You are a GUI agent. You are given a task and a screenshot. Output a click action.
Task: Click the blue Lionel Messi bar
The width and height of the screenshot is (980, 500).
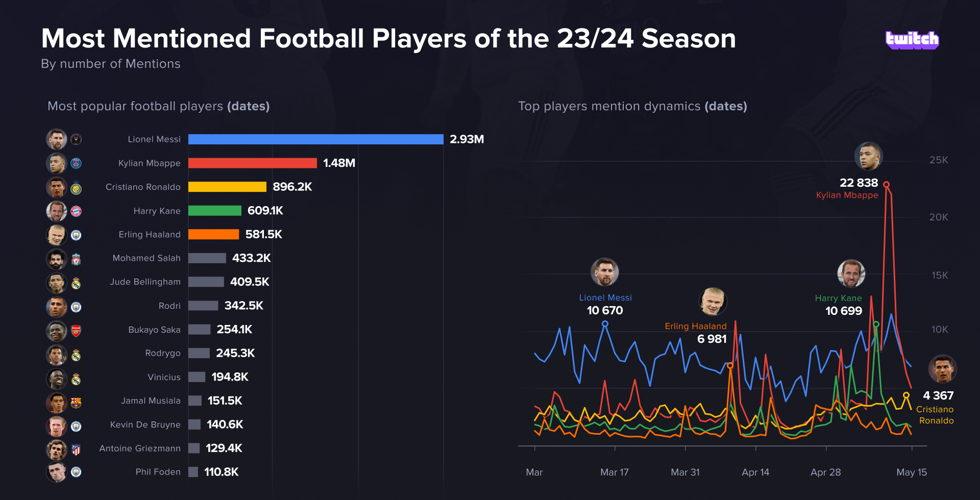point(315,139)
